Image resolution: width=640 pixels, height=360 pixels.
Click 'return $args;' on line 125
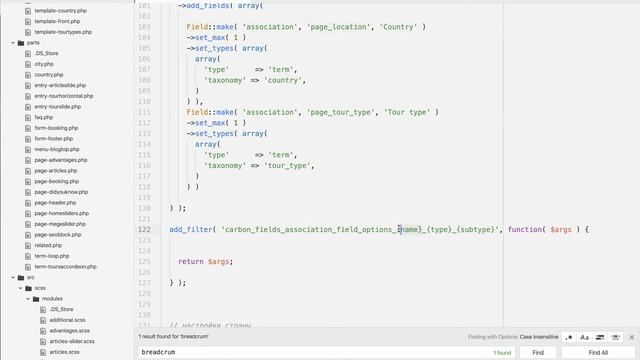tap(205, 261)
